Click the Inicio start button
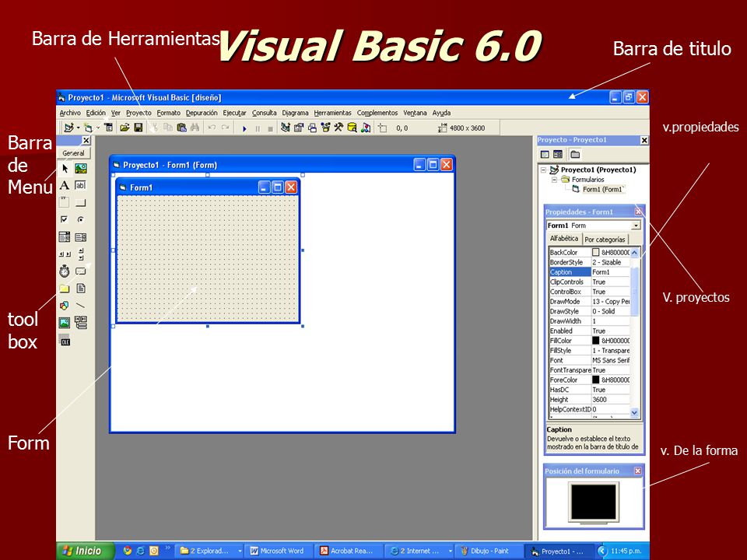The height and width of the screenshot is (560, 747). click(85, 551)
